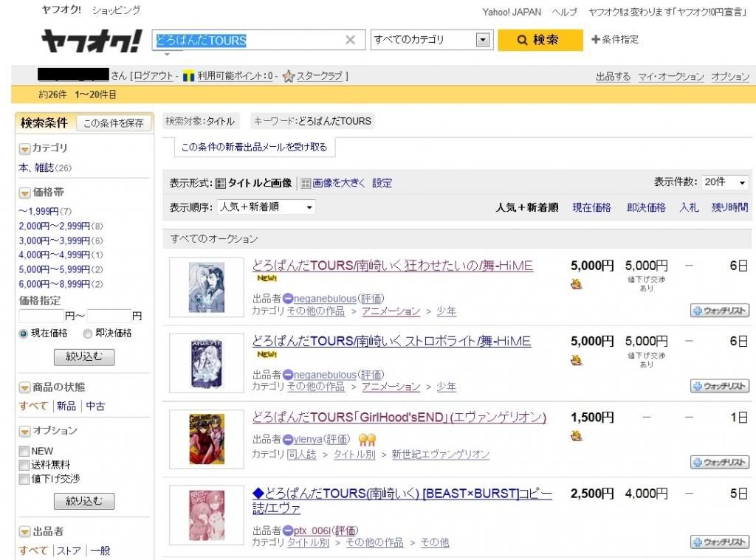Click この条件を保存 save condition button
The width and height of the screenshot is (756, 560).
pos(113,123)
